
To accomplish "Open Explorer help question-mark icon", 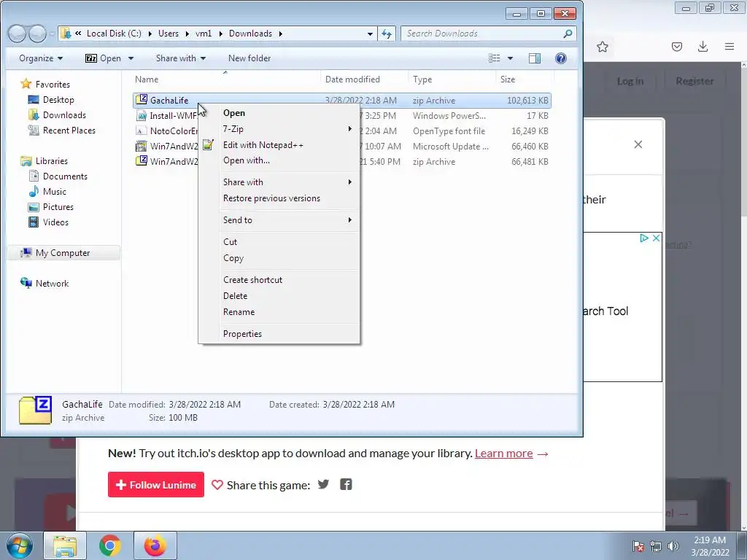I will coord(561,58).
